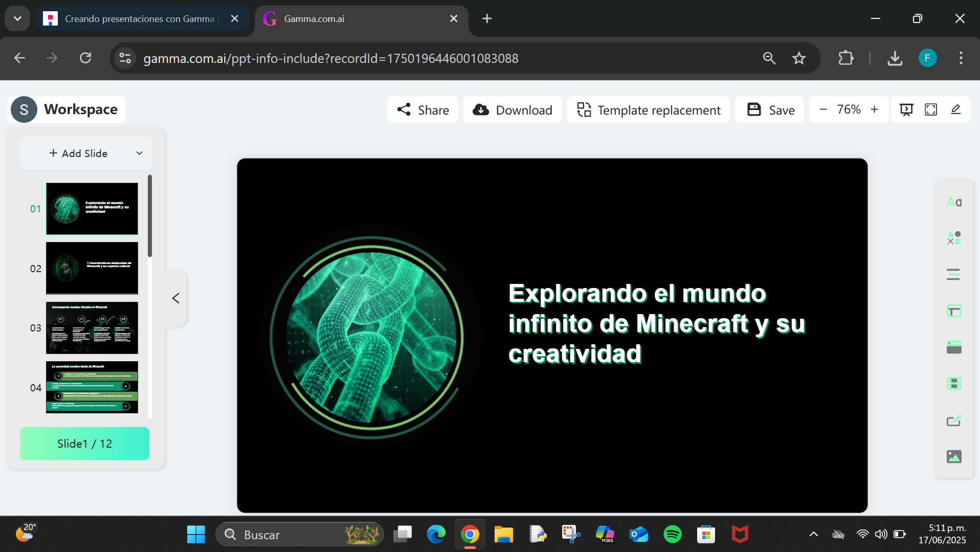
Task: Open the text box layout tool
Action: click(954, 311)
